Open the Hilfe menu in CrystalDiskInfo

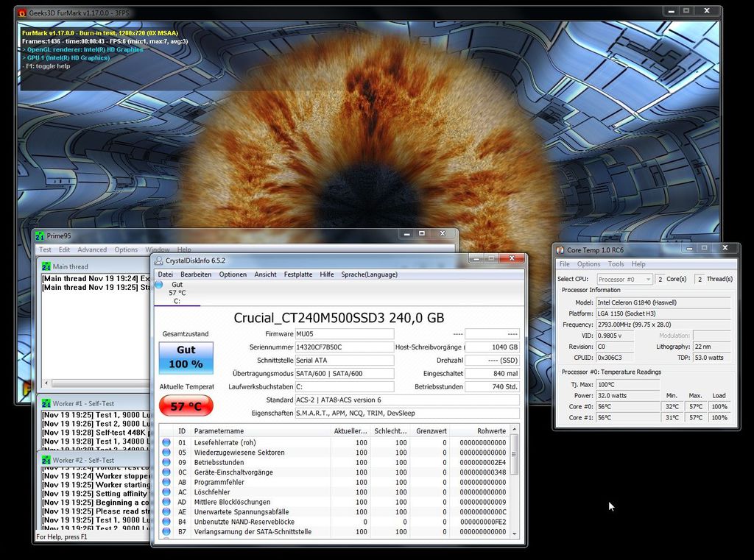[327, 274]
